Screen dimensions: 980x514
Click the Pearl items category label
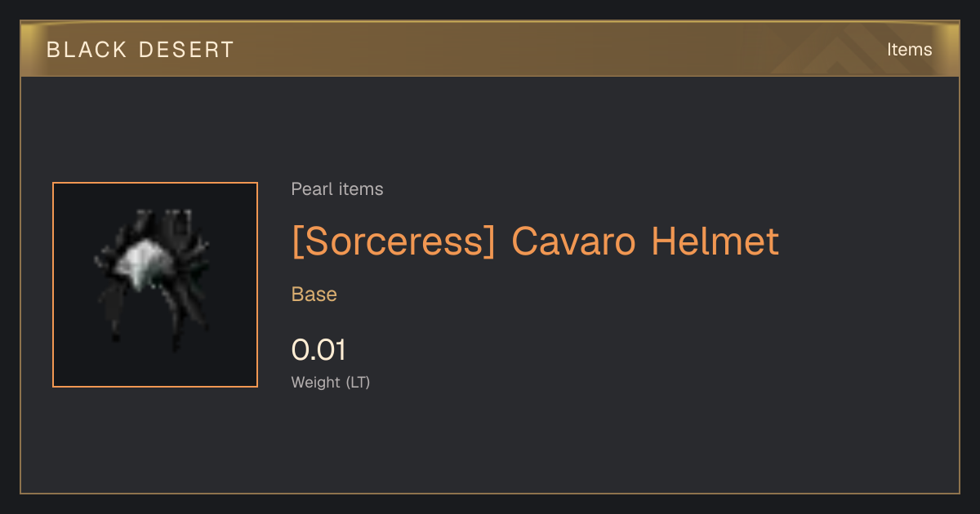tap(337, 189)
